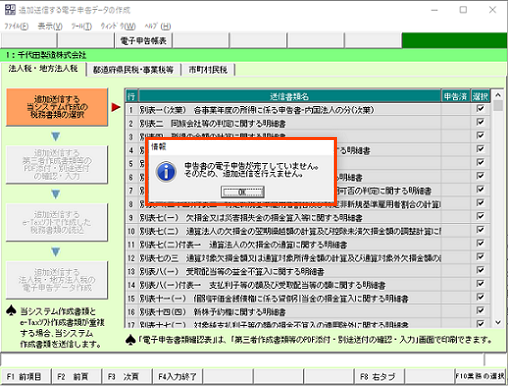Click the application icon in title bar
Image resolution: width=508 pixels, height=386 pixels.
[10, 10]
